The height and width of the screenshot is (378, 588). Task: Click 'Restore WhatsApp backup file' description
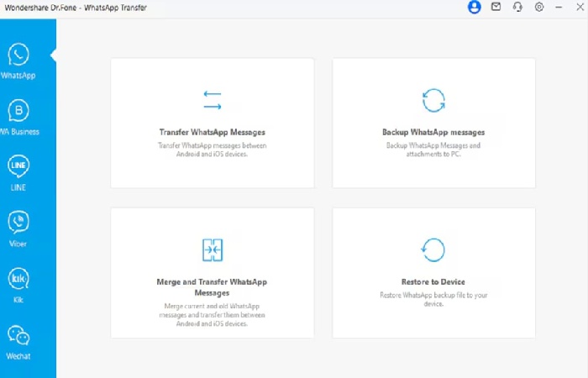coord(433,299)
